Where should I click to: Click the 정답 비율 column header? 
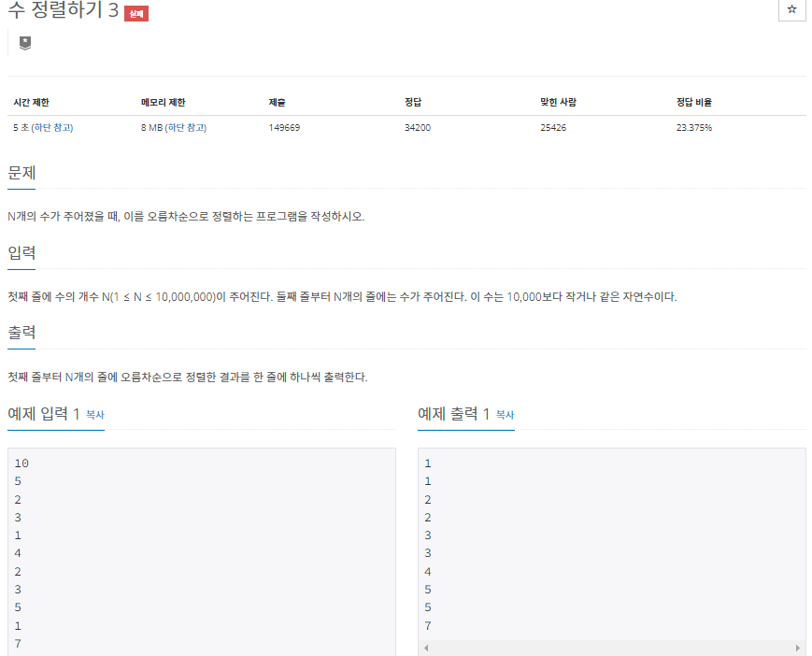pyautogui.click(x=694, y=102)
